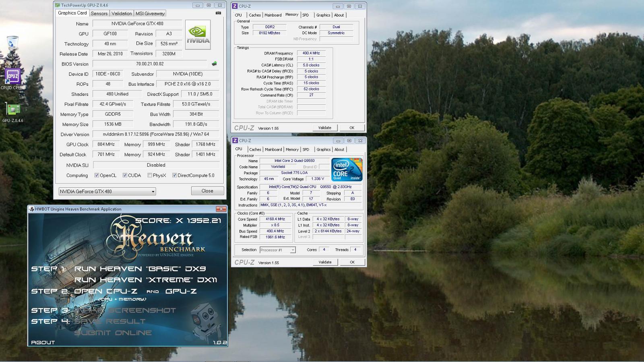This screenshot has height=362, width=644.
Task: Open Graphics tab in lower CPU-Z window
Action: click(x=324, y=149)
